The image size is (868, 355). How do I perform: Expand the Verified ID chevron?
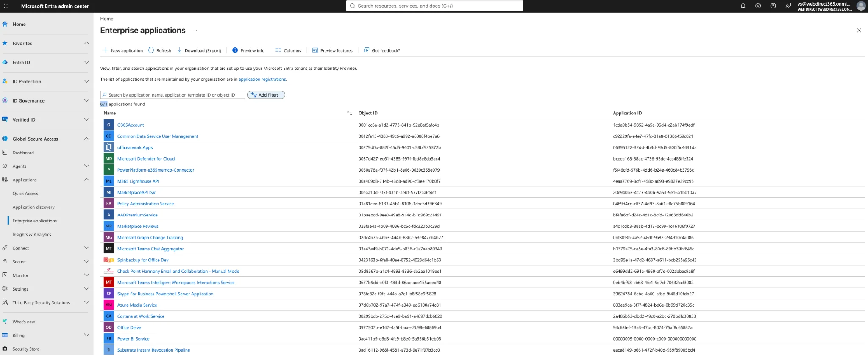pyautogui.click(x=86, y=119)
